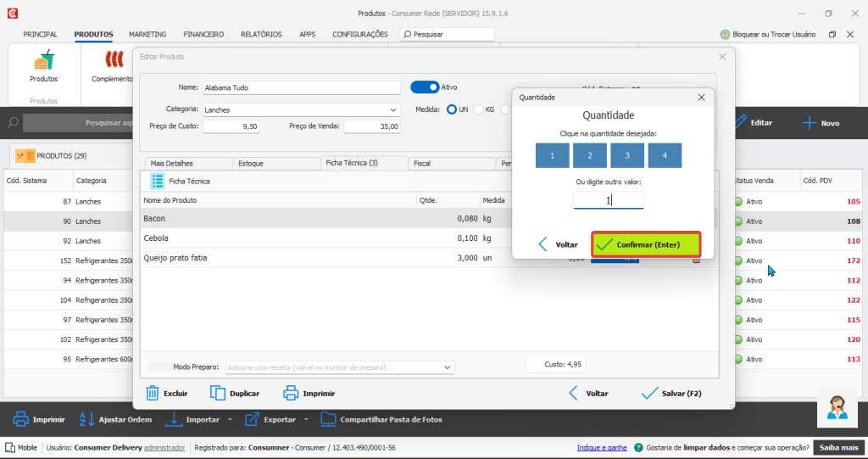The width and height of the screenshot is (868, 459).
Task: Click the Imprimir printer icon in dialog
Action: point(291,393)
